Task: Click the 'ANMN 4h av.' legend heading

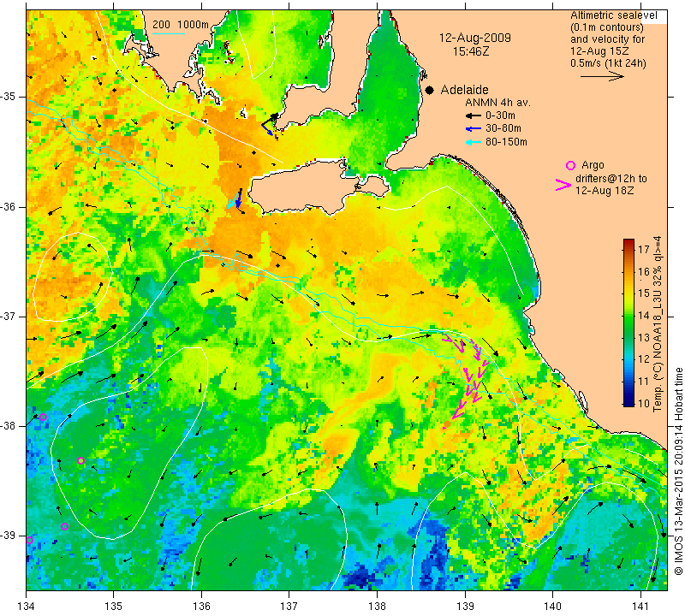Action: [x=497, y=103]
